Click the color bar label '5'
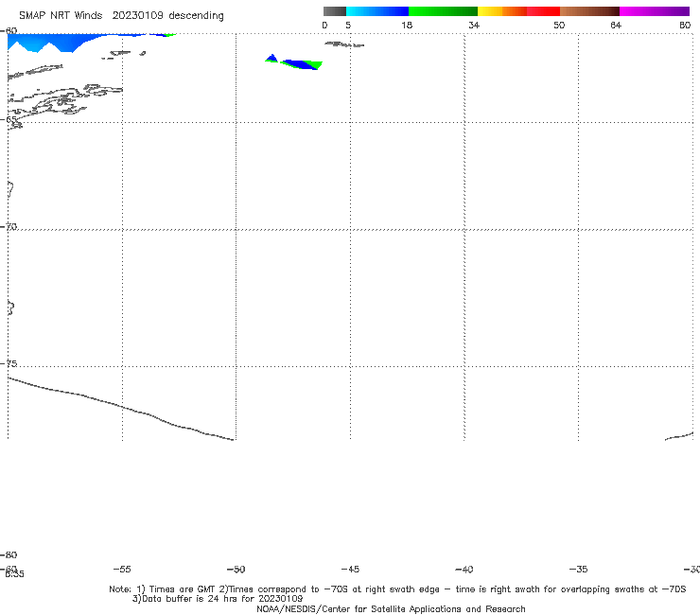The width and height of the screenshot is (700, 615). pos(348,26)
